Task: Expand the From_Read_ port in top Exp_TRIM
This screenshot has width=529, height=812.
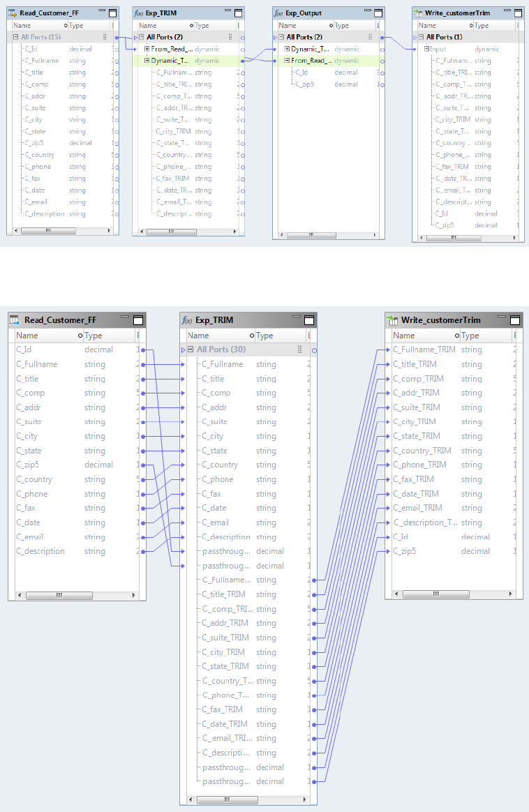Action: click(147, 49)
